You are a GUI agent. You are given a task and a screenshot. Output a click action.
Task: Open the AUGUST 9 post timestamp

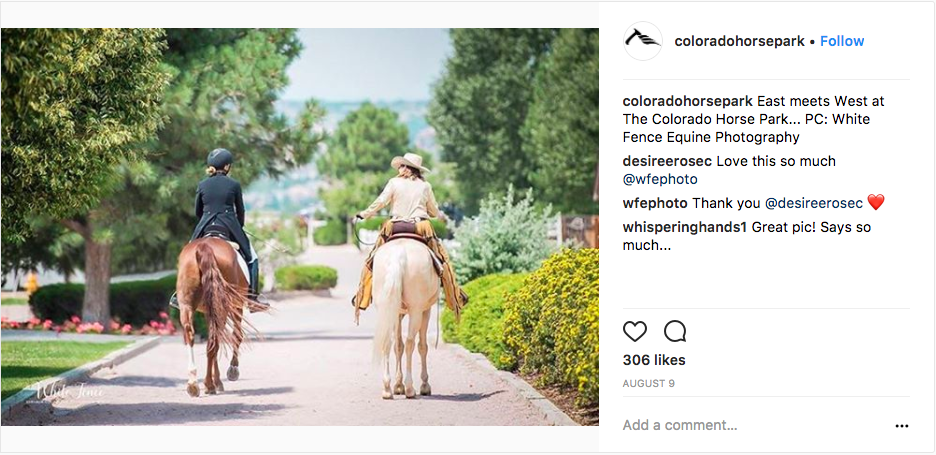[648, 383]
